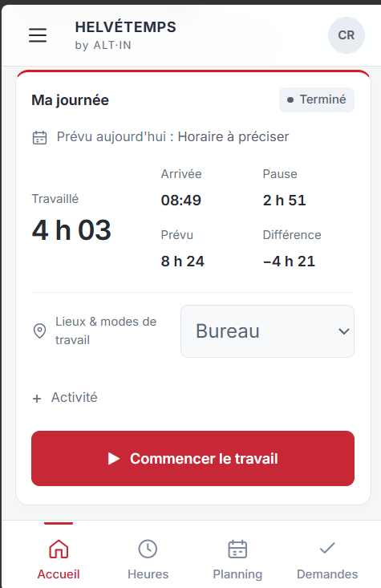Open the CR profile avatar
Screen dimensions: 381x588
point(347,35)
